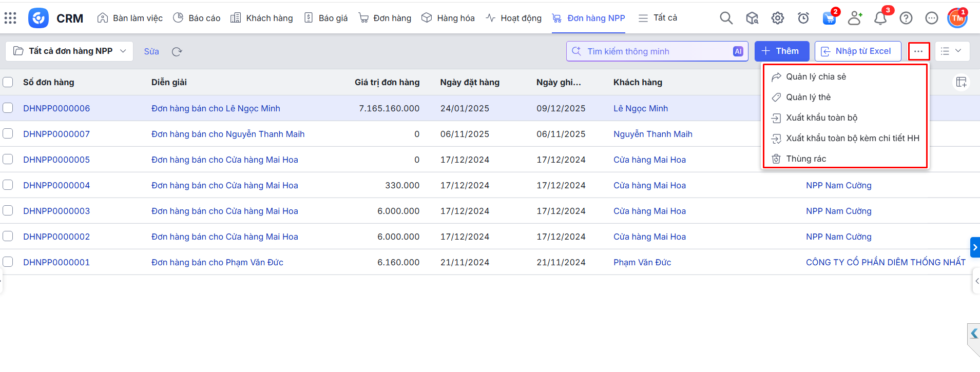Select the checkbox for DHNPP0000003
980x372 pixels.
(x=8, y=210)
